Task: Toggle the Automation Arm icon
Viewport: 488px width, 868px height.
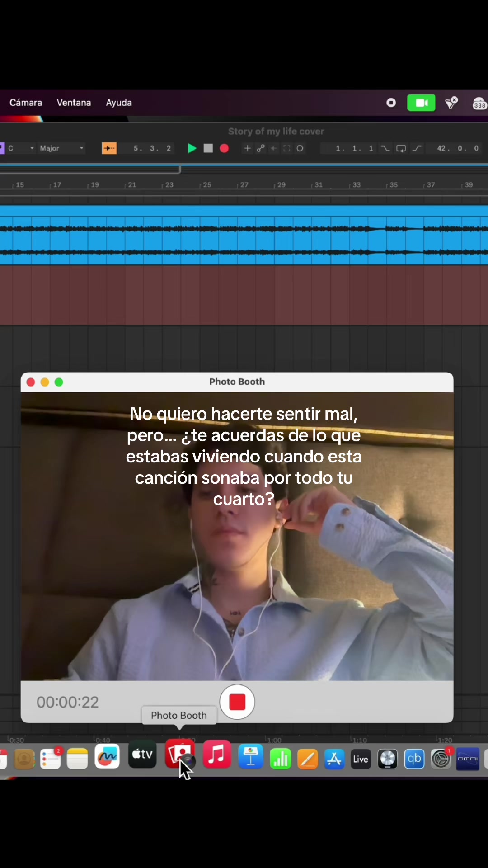Action: point(261,148)
